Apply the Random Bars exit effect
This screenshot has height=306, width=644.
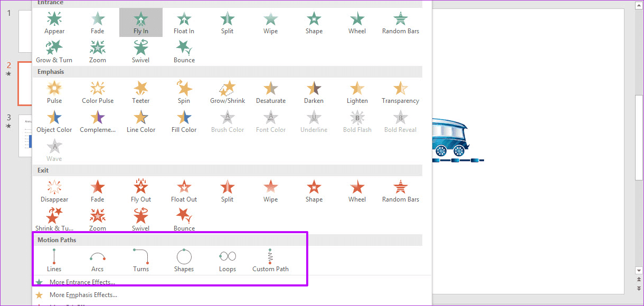coord(401,191)
